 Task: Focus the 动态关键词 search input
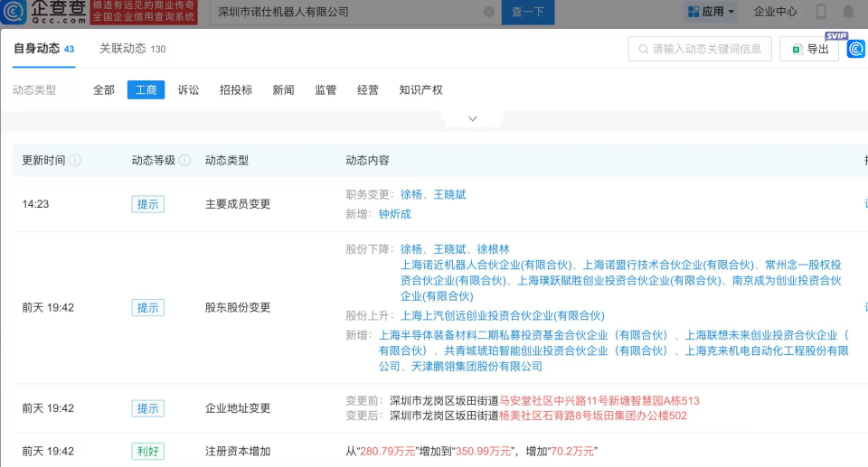pos(700,49)
